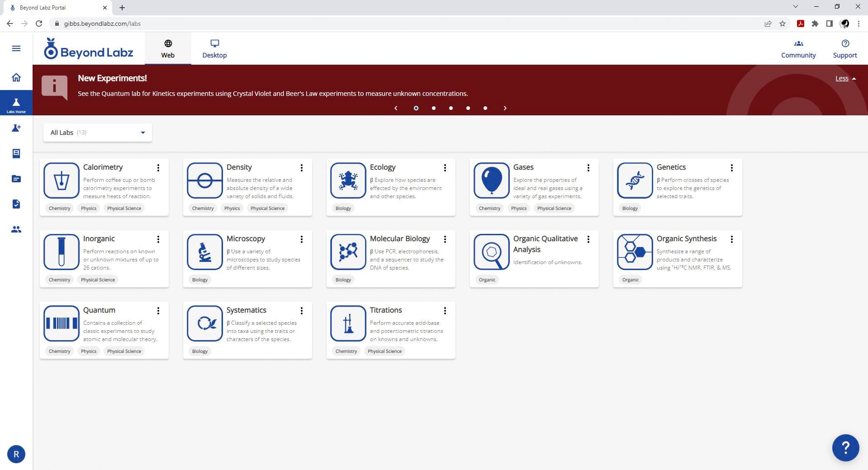Switch to the Desktop tab

click(x=214, y=49)
